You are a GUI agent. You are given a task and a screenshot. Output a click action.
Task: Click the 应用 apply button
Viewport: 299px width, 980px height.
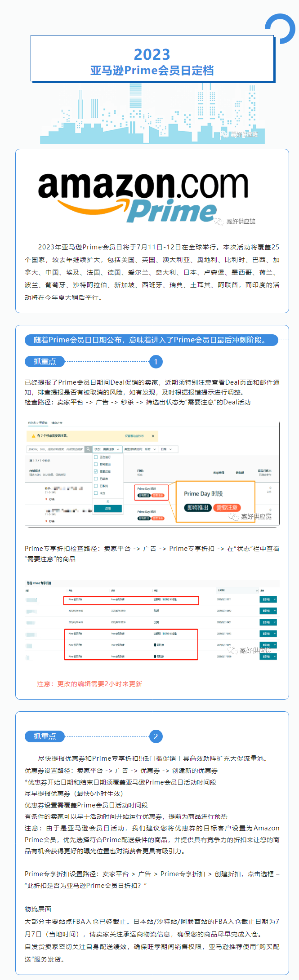pyautogui.click(x=108, y=509)
